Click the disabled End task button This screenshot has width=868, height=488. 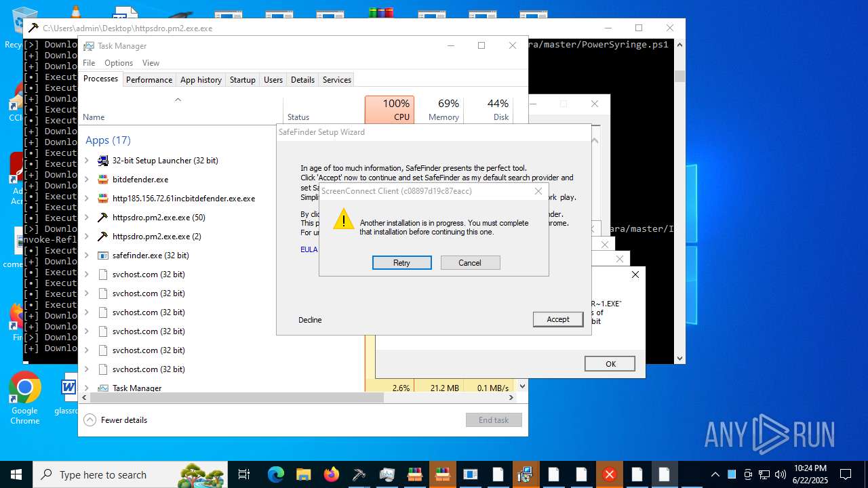point(494,420)
